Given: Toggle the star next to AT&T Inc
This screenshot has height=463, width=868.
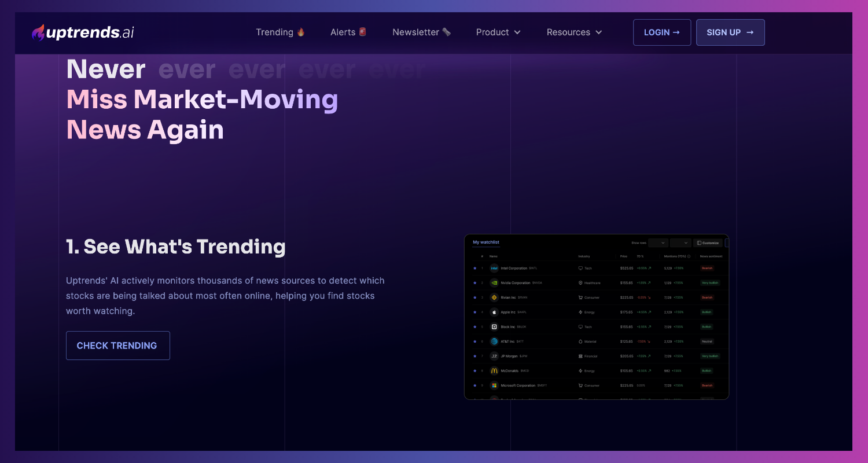Looking at the screenshot, I should 475,341.
